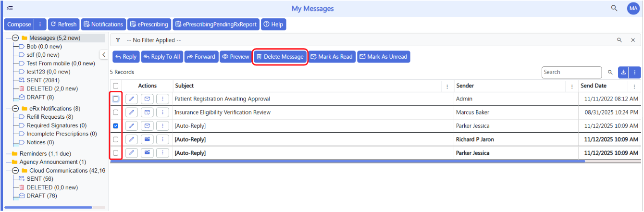Image resolution: width=644 pixels, height=212 pixels.
Task: Edit the Marcus Baker message with pencil icon
Action: [x=132, y=112]
